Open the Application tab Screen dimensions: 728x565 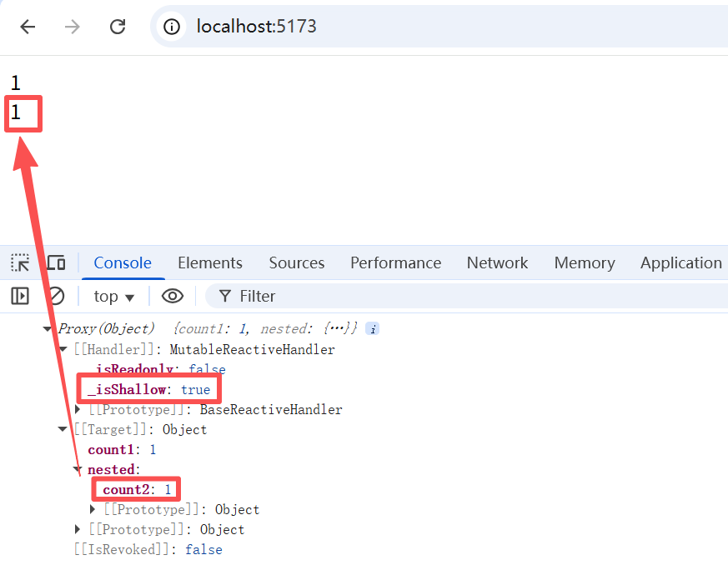point(680,263)
